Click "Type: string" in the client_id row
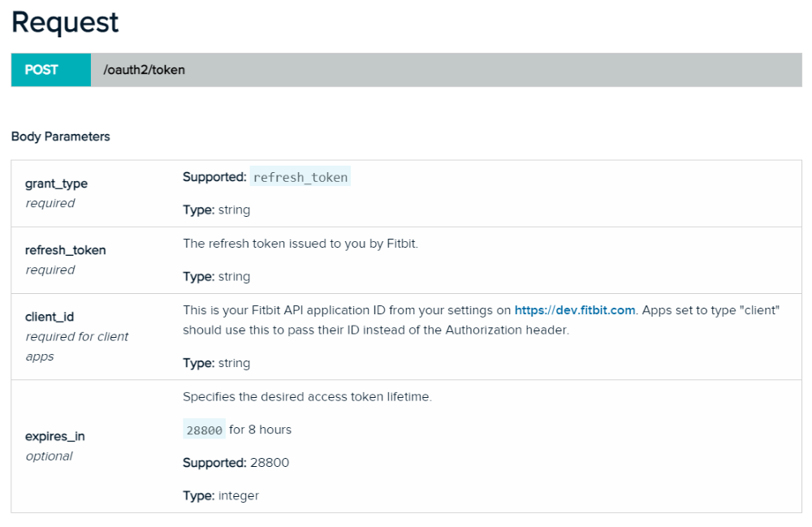 [x=217, y=363]
